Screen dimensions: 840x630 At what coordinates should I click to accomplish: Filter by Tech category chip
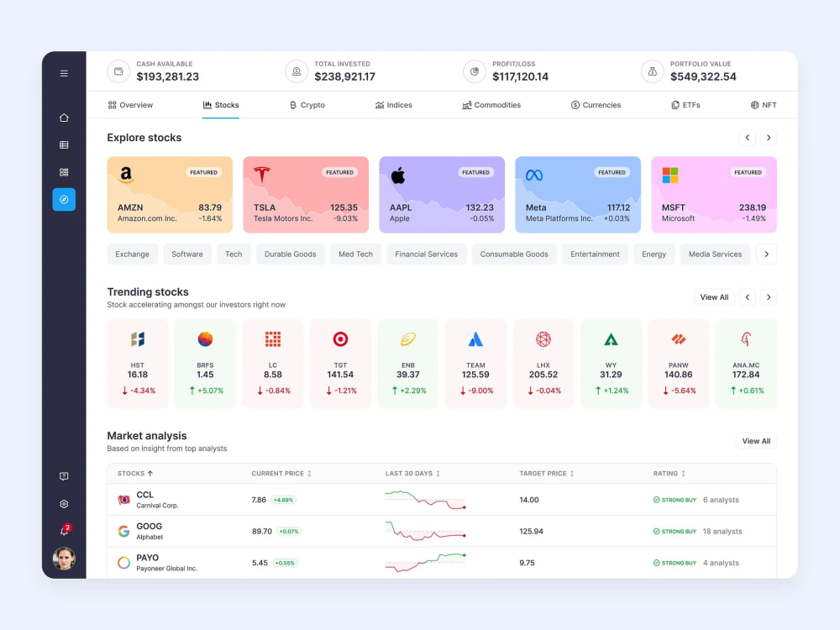[x=234, y=254]
